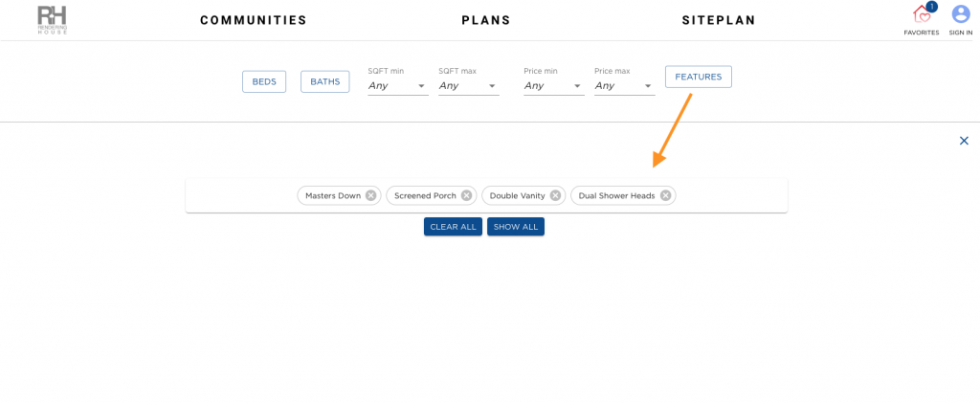
Task: Remove the Screened Porch filter chip
Action: pyautogui.click(x=466, y=195)
